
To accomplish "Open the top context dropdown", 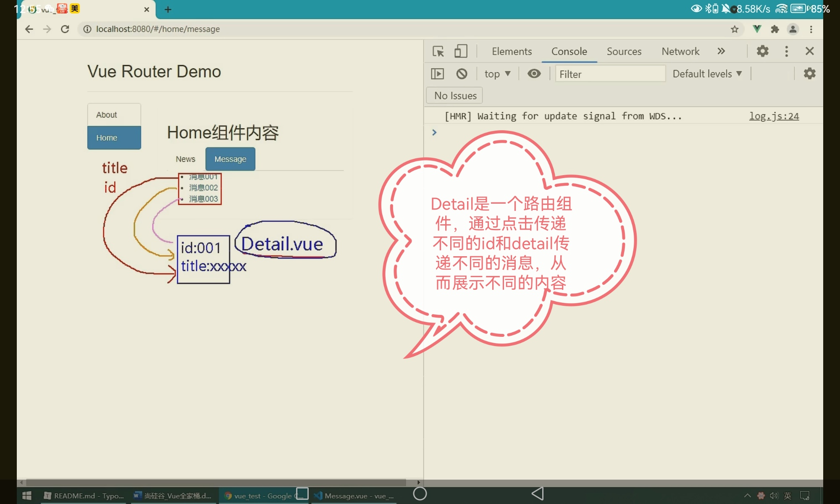I will point(497,74).
